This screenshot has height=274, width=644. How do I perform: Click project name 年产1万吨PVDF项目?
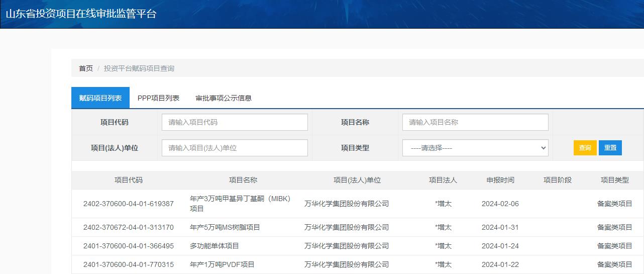222,264
